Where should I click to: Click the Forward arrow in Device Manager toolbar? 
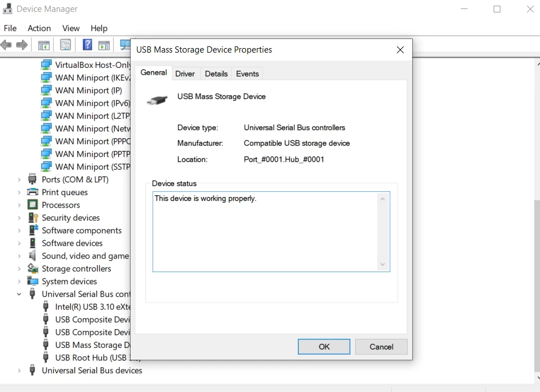click(22, 45)
